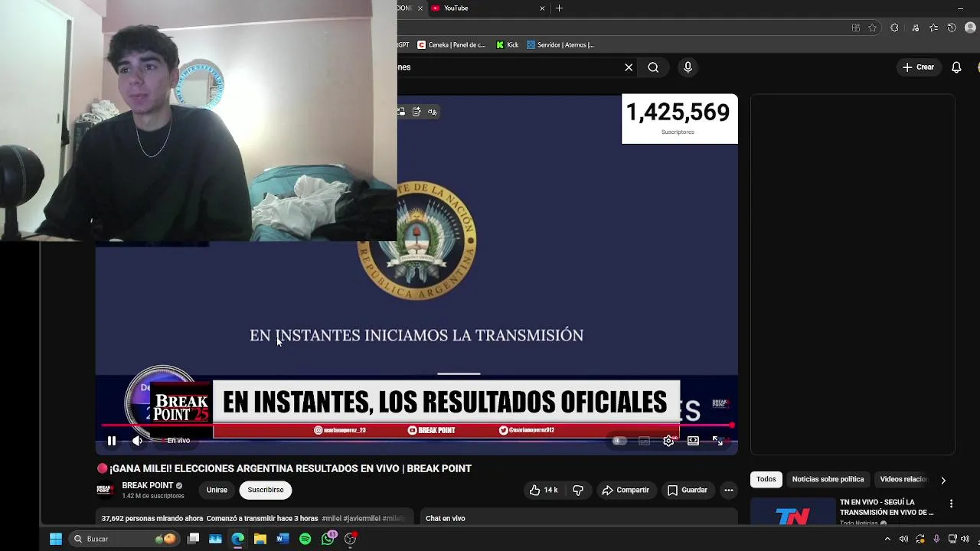Like the video (14 k)
980x551 pixels.
[x=544, y=490]
